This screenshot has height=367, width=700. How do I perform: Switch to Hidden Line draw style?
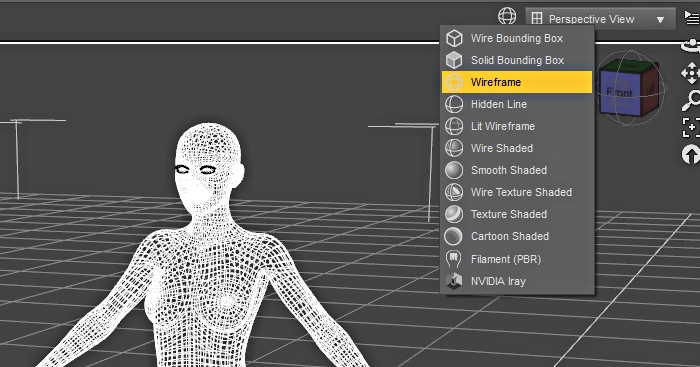(x=517, y=104)
